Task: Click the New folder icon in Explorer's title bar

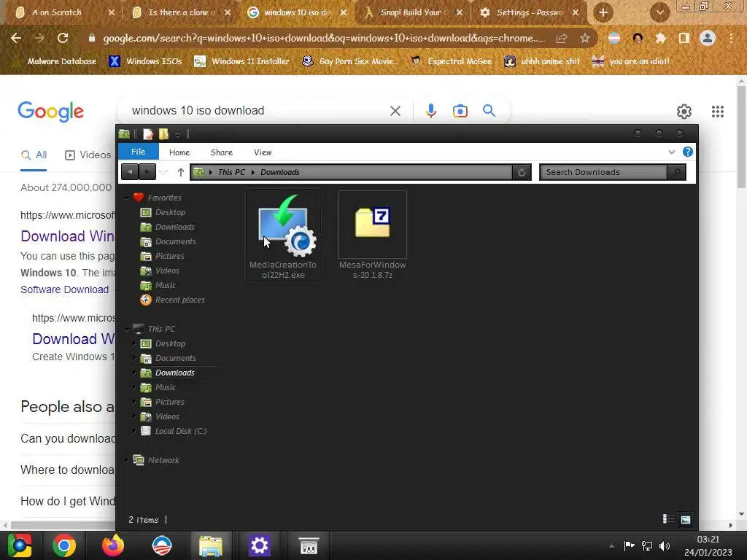Action: click(164, 134)
